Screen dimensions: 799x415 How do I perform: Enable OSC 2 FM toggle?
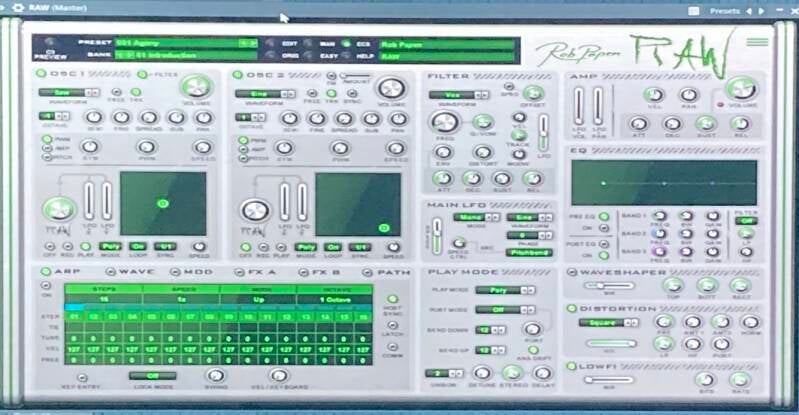[331, 75]
